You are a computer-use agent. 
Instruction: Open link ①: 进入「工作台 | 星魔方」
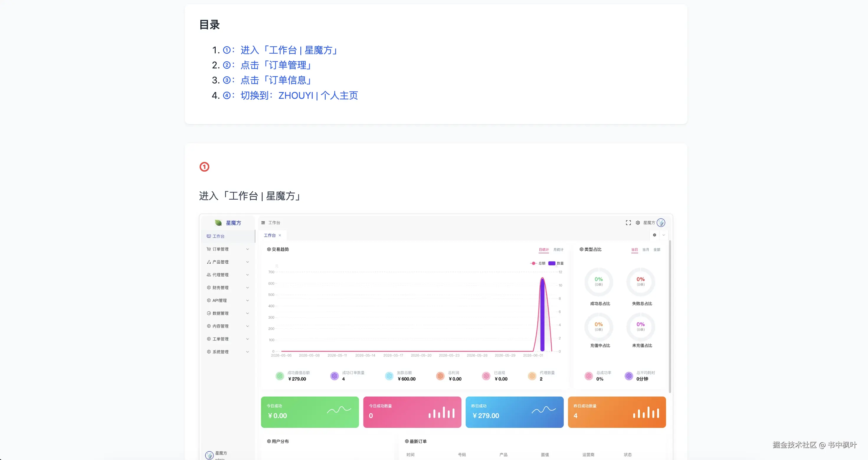click(x=281, y=50)
